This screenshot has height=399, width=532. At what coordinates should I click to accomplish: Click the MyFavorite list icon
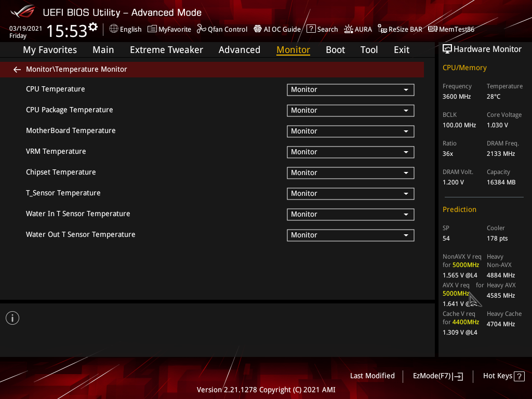pos(152,29)
